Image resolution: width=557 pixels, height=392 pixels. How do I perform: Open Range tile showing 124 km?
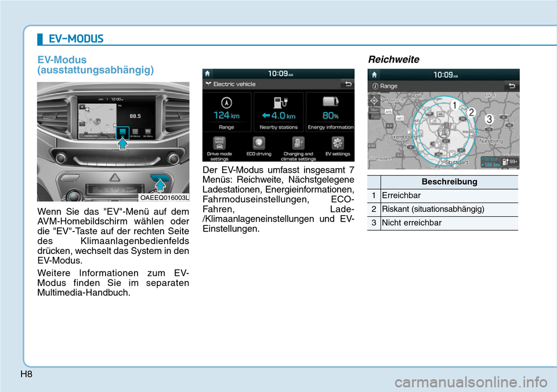[x=227, y=112]
